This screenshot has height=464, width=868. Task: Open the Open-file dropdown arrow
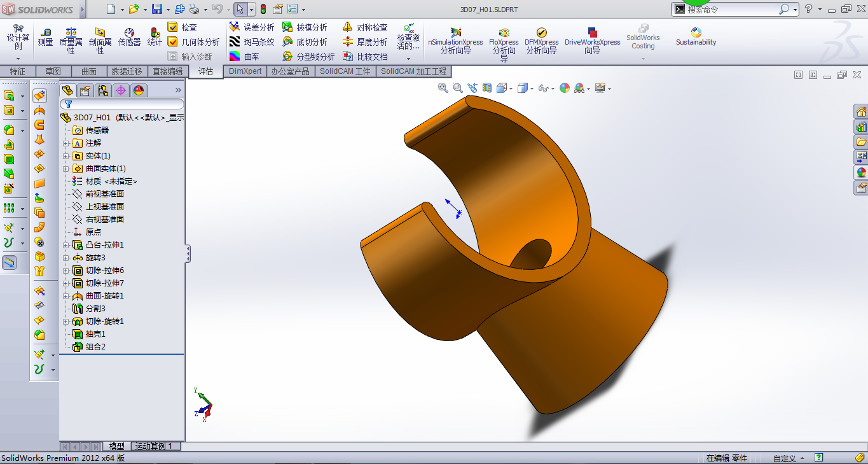tap(144, 9)
